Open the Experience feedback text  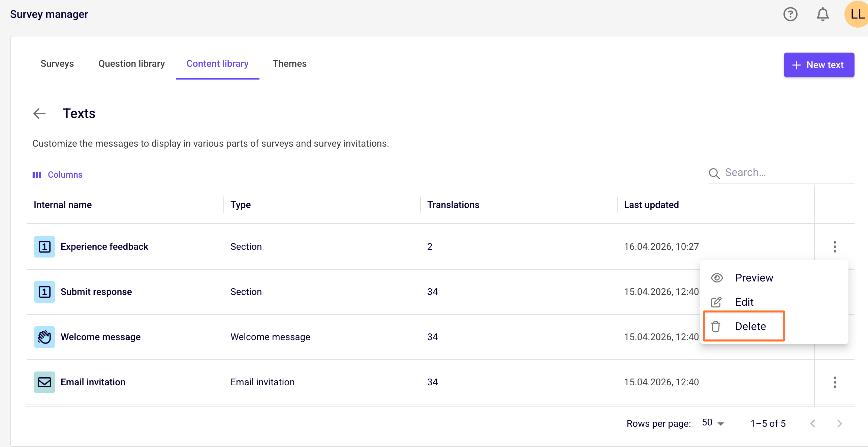(x=104, y=247)
